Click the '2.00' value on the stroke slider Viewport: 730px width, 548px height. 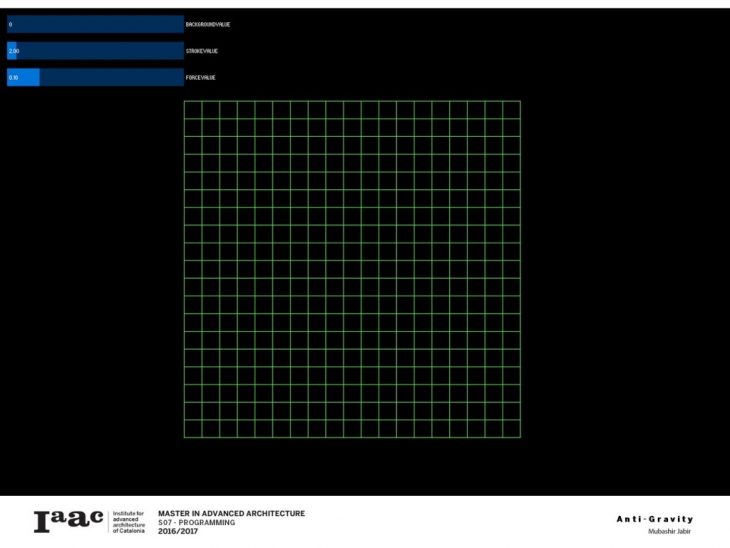14,50
